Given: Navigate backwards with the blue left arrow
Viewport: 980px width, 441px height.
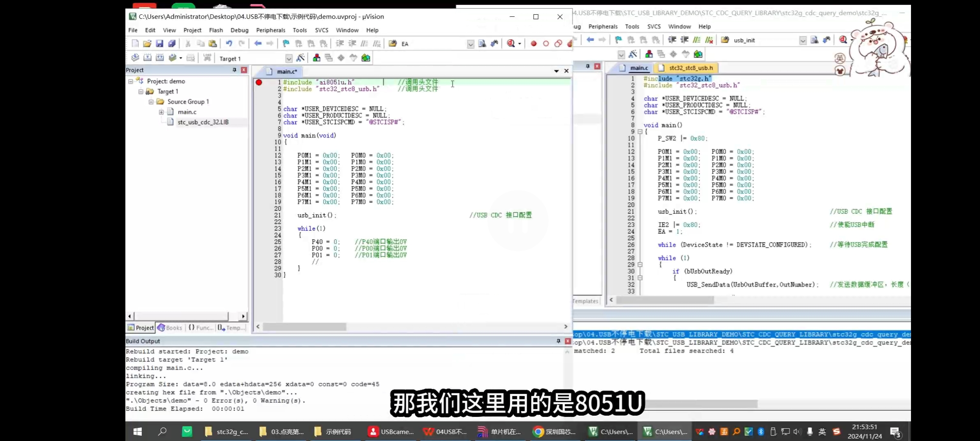Looking at the screenshot, I should [258, 43].
